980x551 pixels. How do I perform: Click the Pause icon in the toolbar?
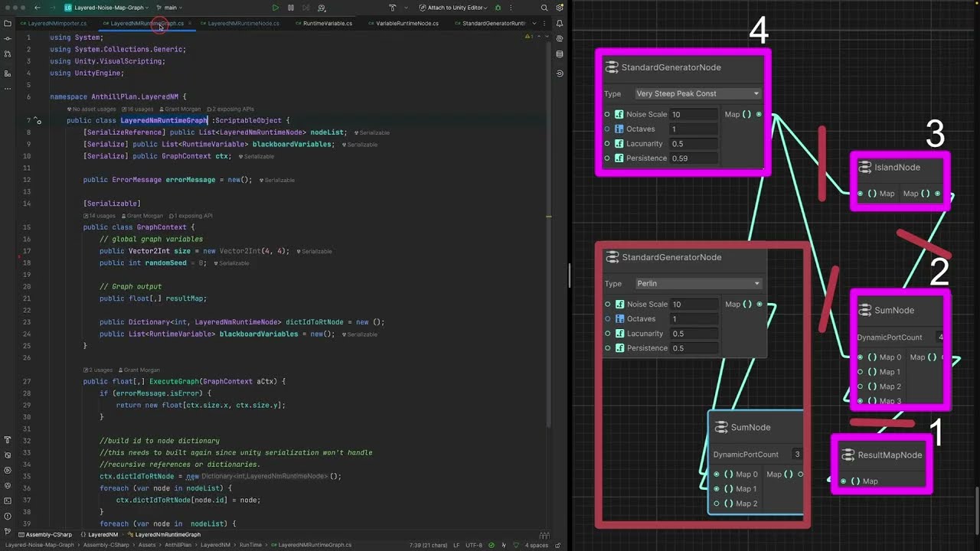(291, 8)
